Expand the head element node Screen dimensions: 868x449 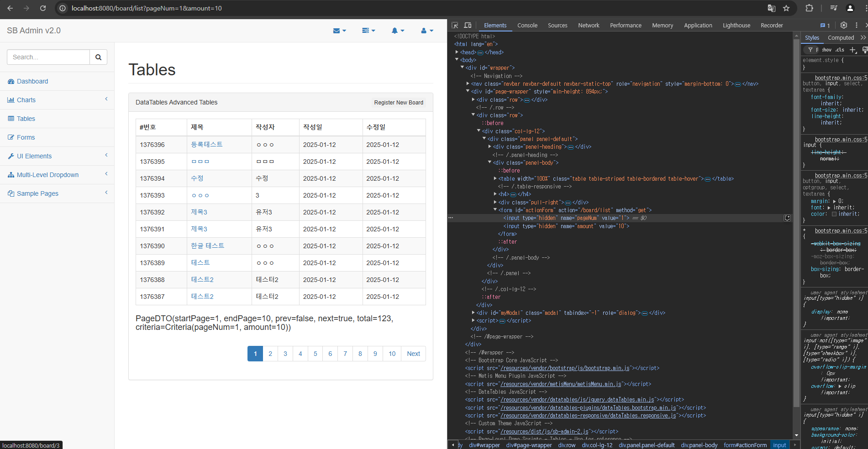click(x=457, y=52)
